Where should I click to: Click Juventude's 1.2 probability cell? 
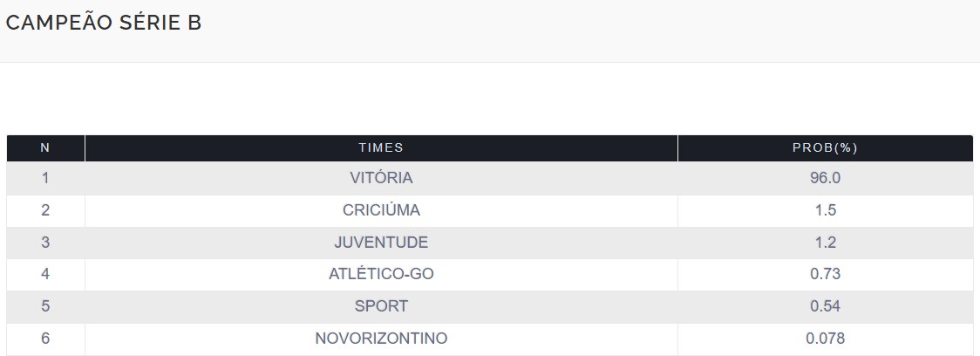(825, 243)
